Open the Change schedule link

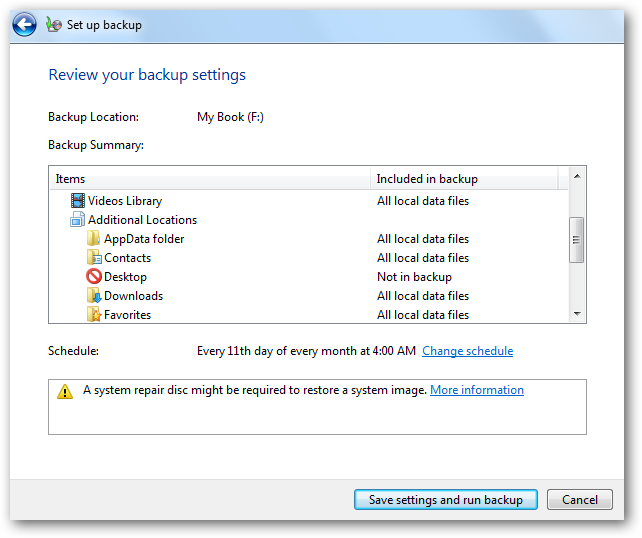coord(467,351)
